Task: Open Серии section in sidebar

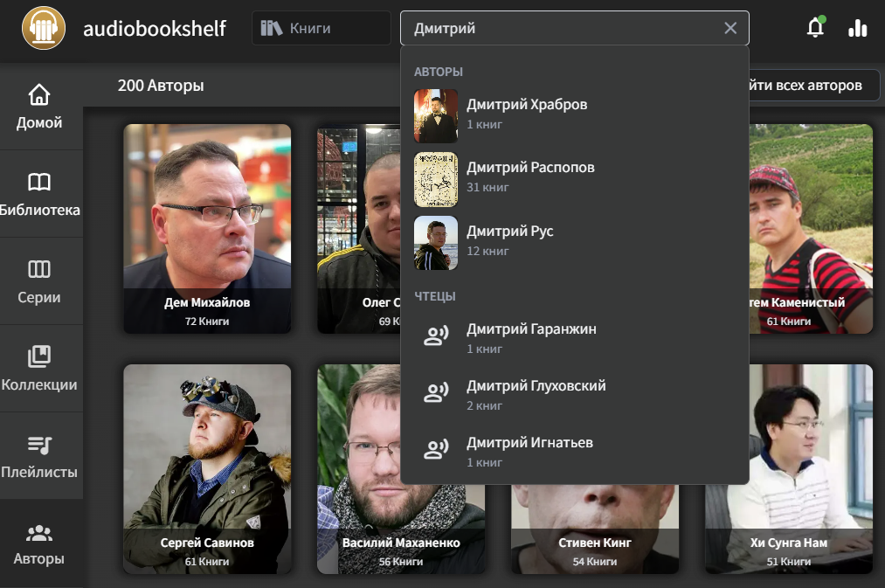Action: (40, 281)
